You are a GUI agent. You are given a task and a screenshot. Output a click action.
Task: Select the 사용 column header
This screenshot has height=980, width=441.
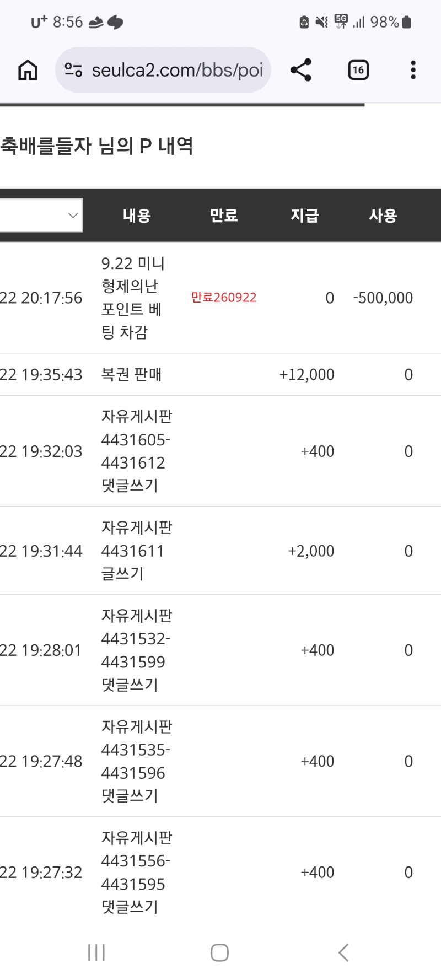coord(383,216)
